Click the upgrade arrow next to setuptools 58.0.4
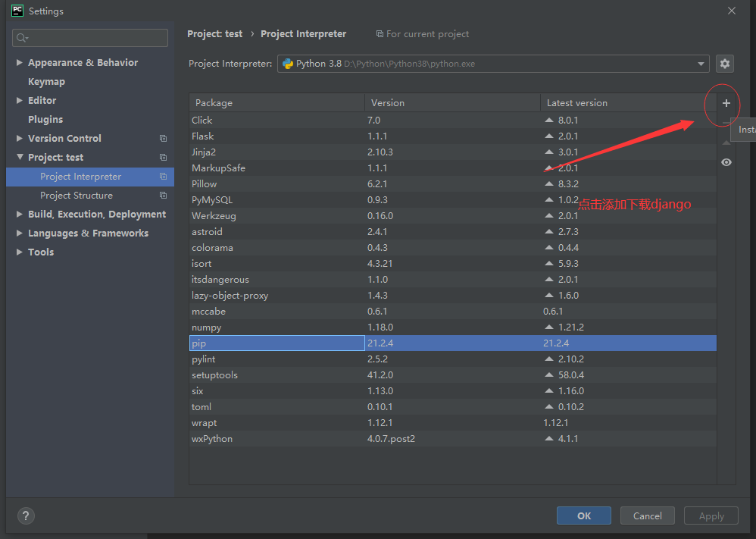 coord(548,374)
